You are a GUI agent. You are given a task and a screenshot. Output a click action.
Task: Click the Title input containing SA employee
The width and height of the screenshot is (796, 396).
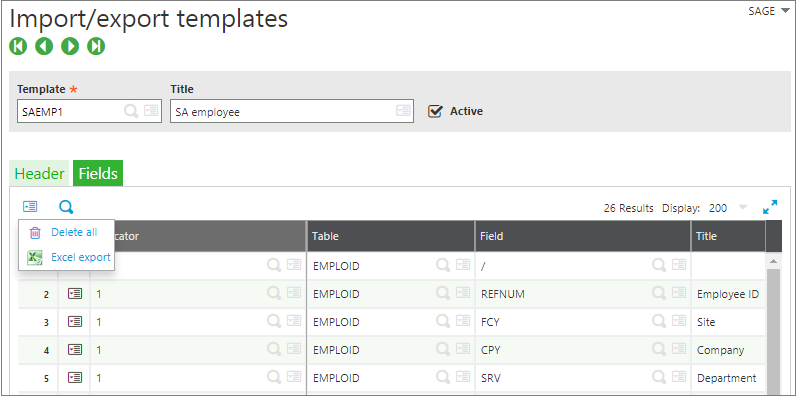point(292,111)
